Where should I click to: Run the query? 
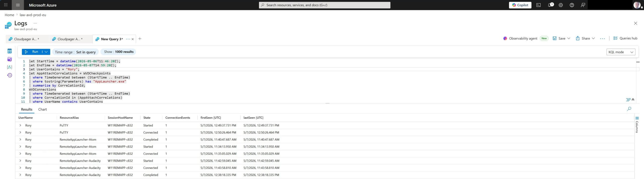tap(32, 52)
